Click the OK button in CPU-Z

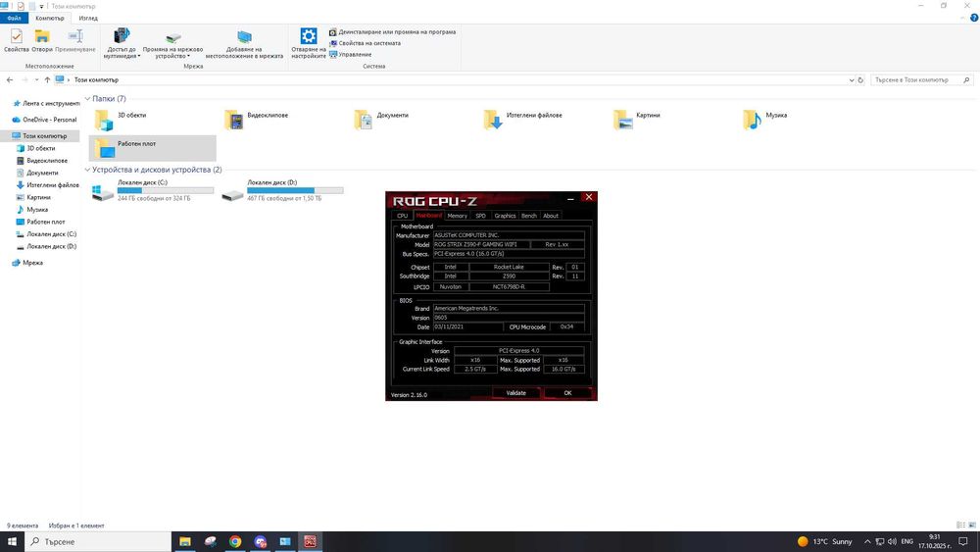coord(567,393)
